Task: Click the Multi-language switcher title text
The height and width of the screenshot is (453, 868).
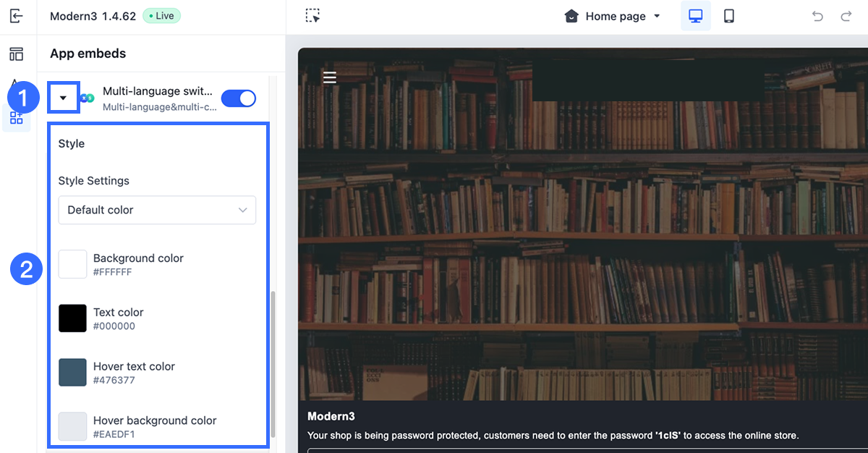Action: [158, 91]
